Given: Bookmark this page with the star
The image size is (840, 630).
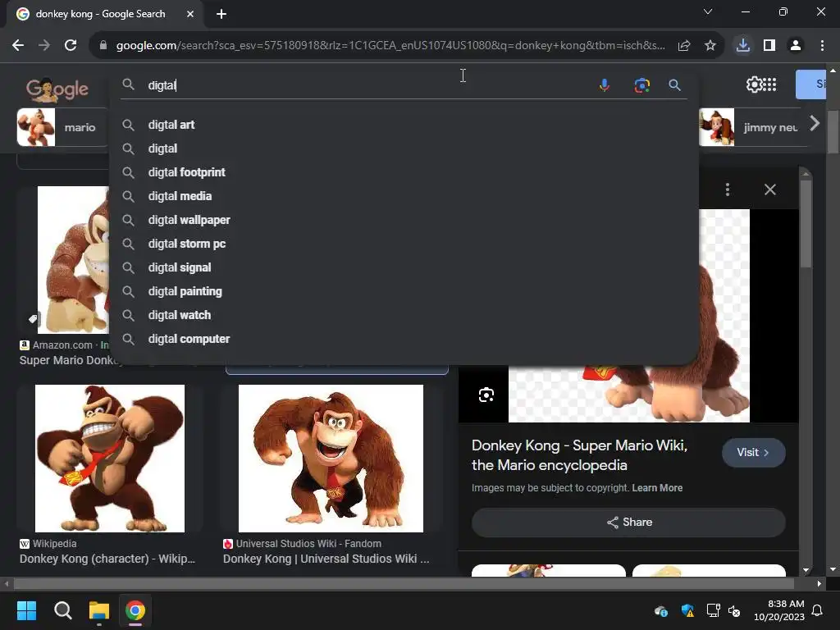Looking at the screenshot, I should [x=710, y=46].
